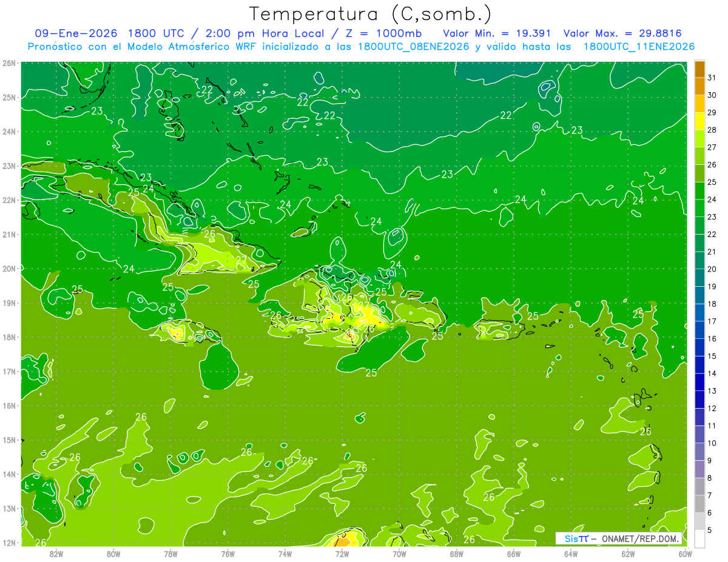
Task: Click the longitude axis label "68W"
Action: click(x=456, y=554)
